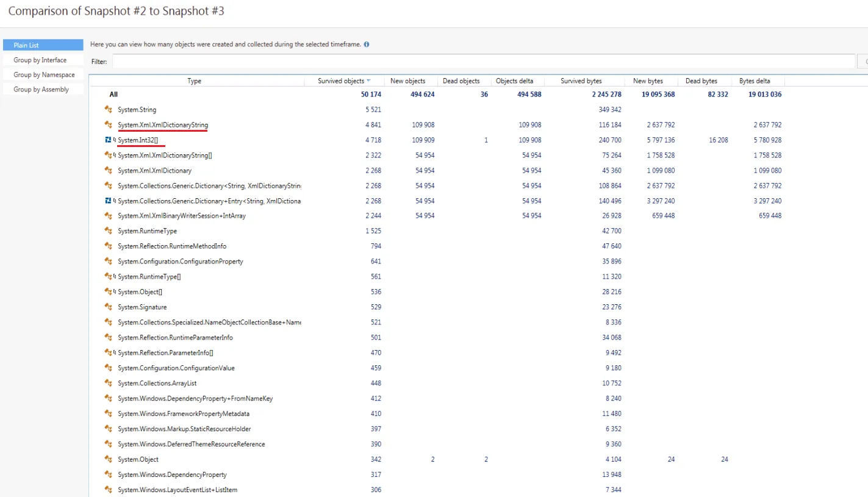This screenshot has height=497, width=868.
Task: Sort by the Dead objects column
Action: tap(461, 81)
